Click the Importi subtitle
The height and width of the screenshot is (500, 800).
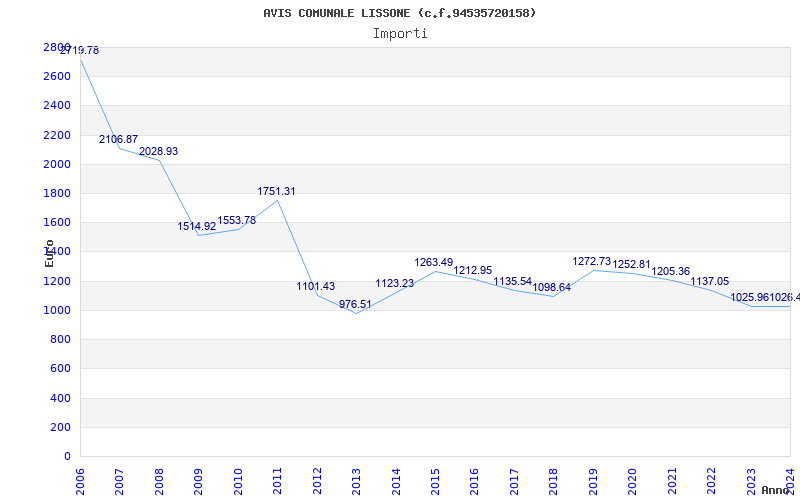click(x=400, y=33)
